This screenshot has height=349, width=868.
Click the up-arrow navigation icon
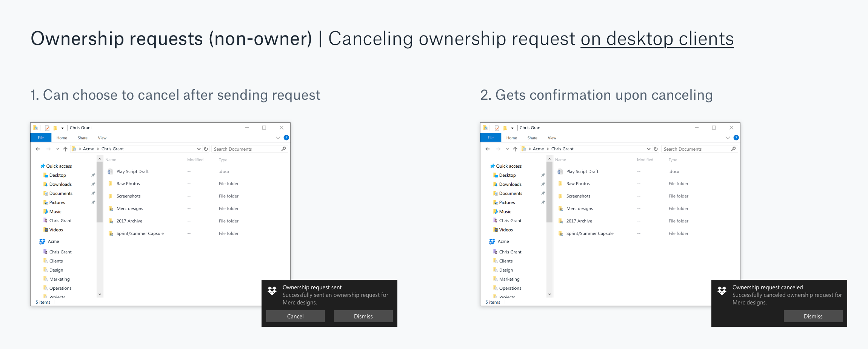[x=65, y=148]
